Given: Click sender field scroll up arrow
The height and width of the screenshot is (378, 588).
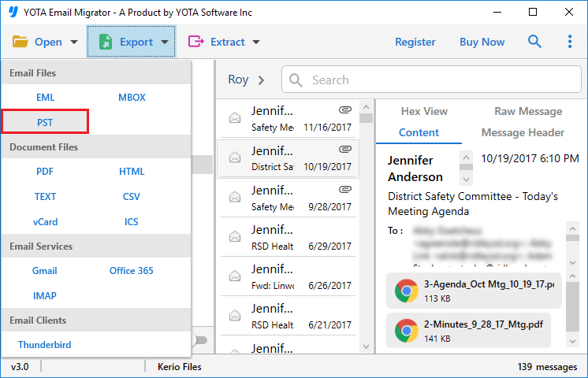Looking at the screenshot, I should tap(466, 157).
